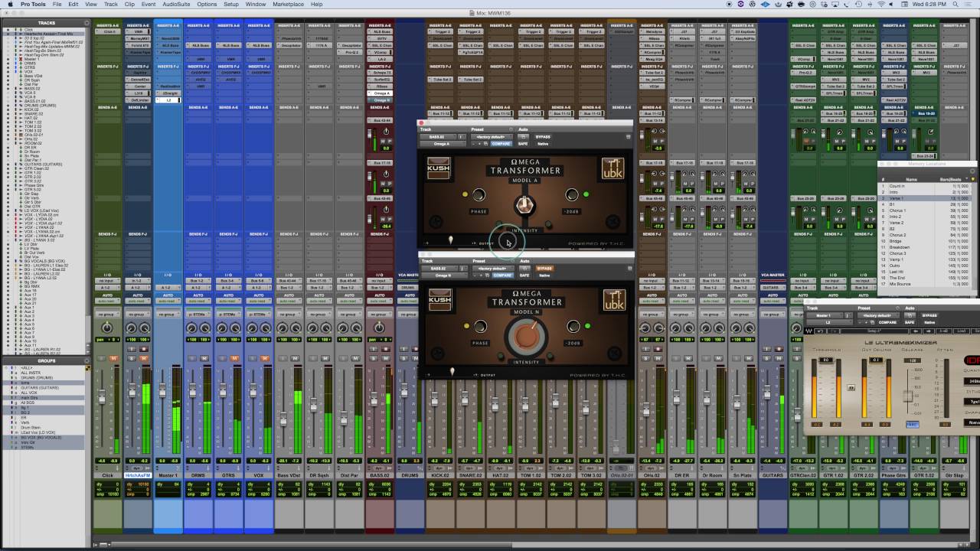Mute the DRMS track
980x551 pixels.
[x=204, y=358]
